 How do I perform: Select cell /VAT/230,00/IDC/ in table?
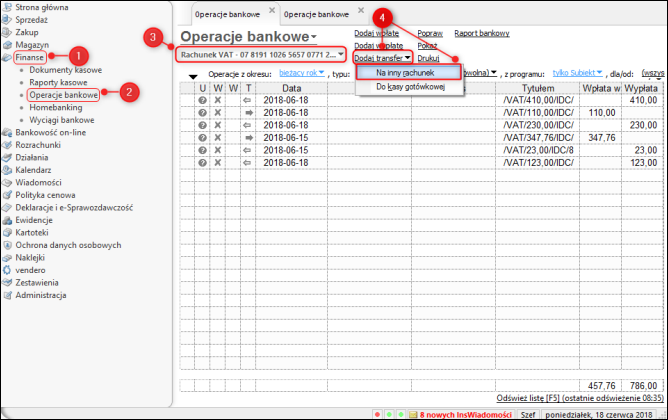click(538, 125)
